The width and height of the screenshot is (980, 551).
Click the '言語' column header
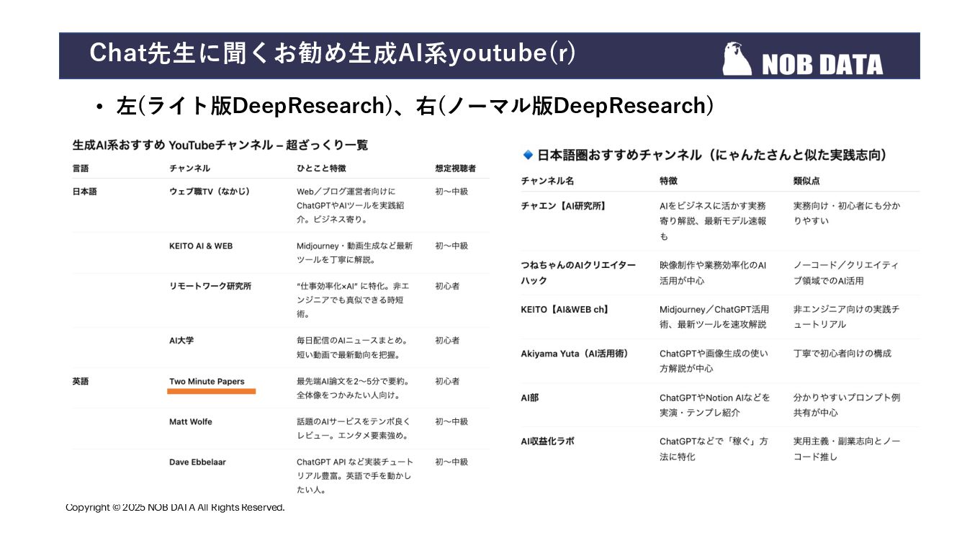coord(81,169)
